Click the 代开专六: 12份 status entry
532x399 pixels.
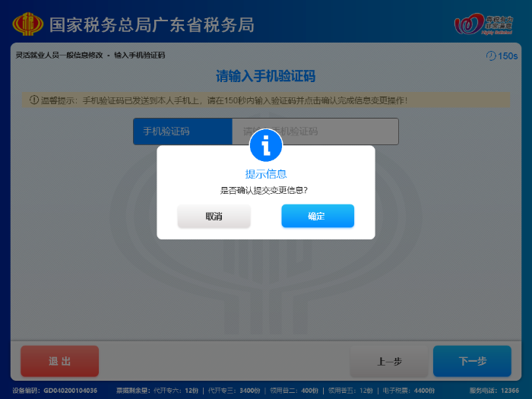(176, 391)
